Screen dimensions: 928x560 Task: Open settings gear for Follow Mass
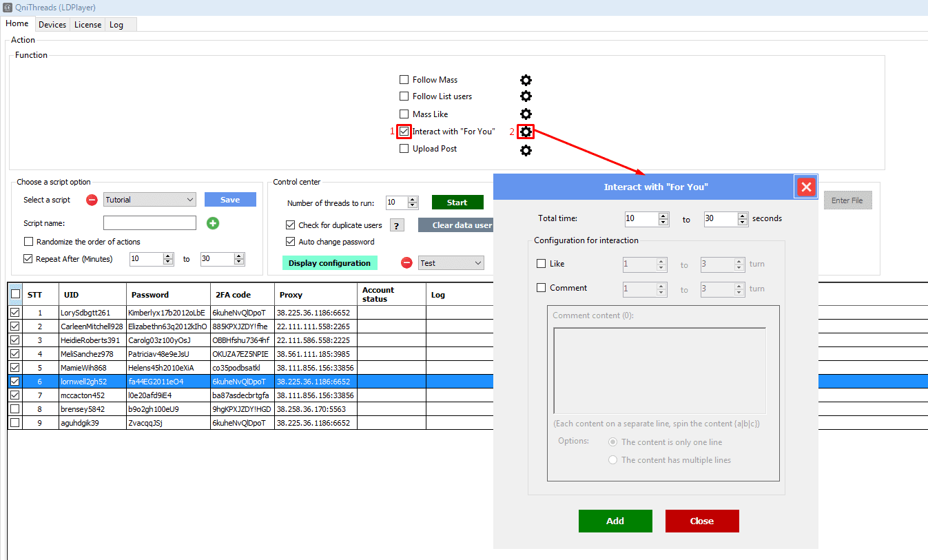tap(526, 80)
